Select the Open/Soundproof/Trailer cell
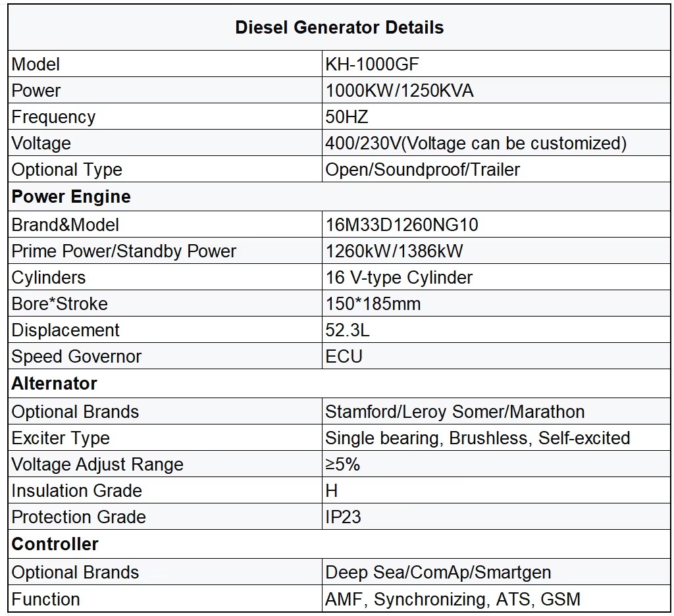The width and height of the screenshot is (674, 616). [496, 169]
